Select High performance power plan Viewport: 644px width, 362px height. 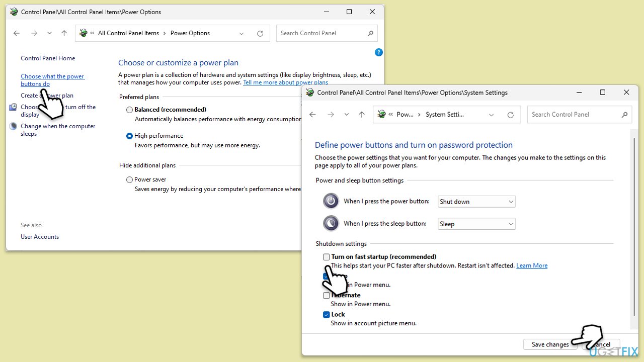tap(130, 136)
